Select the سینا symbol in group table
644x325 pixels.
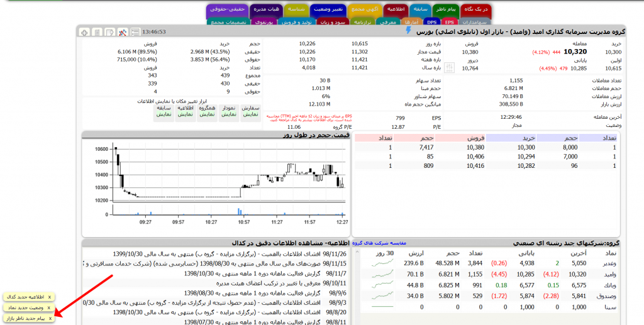pos(610,307)
